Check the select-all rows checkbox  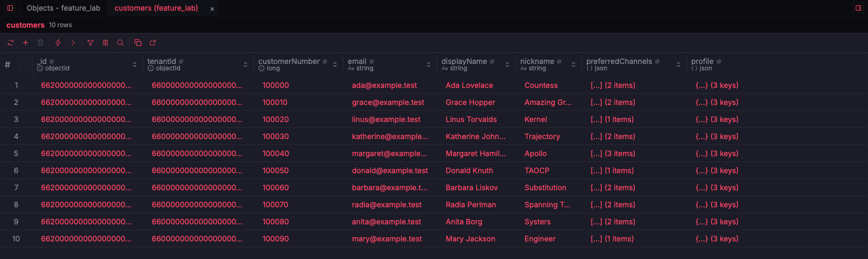[24, 64]
